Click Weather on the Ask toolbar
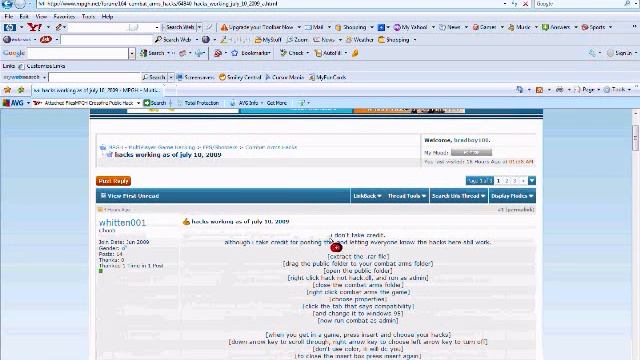640x360 pixels. tap(360, 40)
